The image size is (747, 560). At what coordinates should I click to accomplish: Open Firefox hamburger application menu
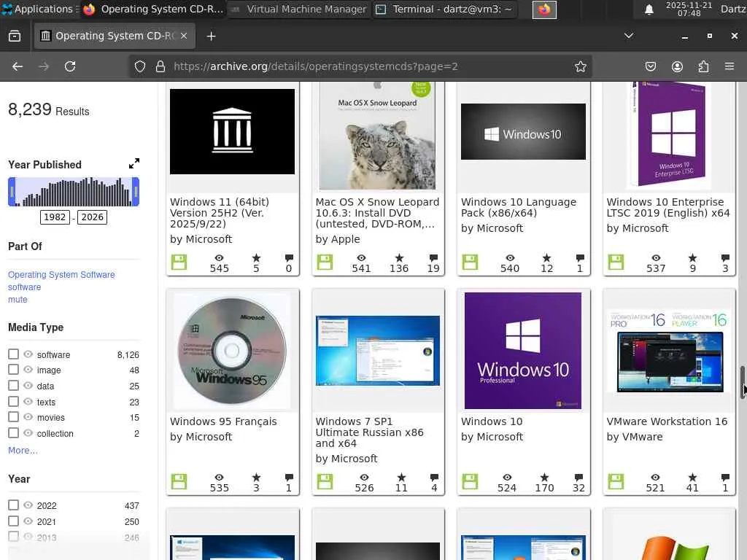pos(729,66)
